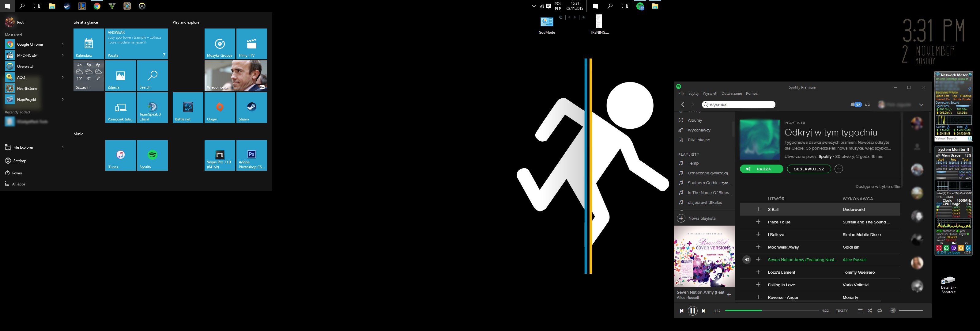
Task: Launch the Origin tile
Action: click(220, 107)
